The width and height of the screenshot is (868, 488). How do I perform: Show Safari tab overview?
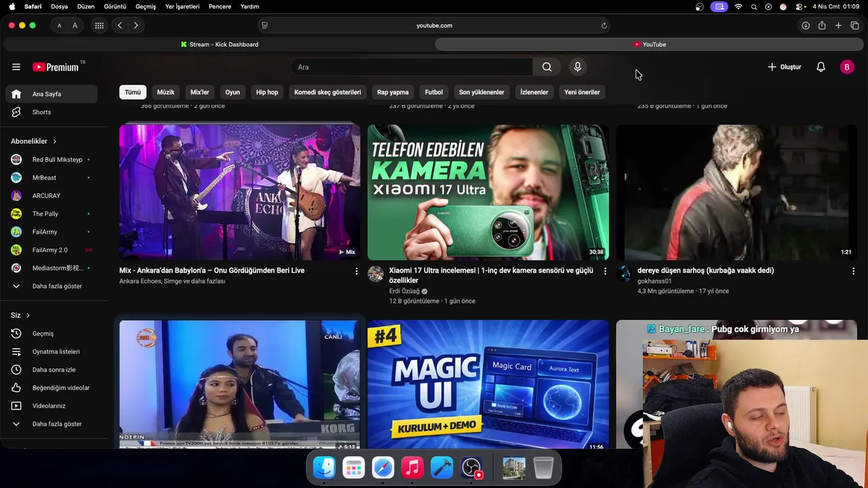(x=854, y=26)
